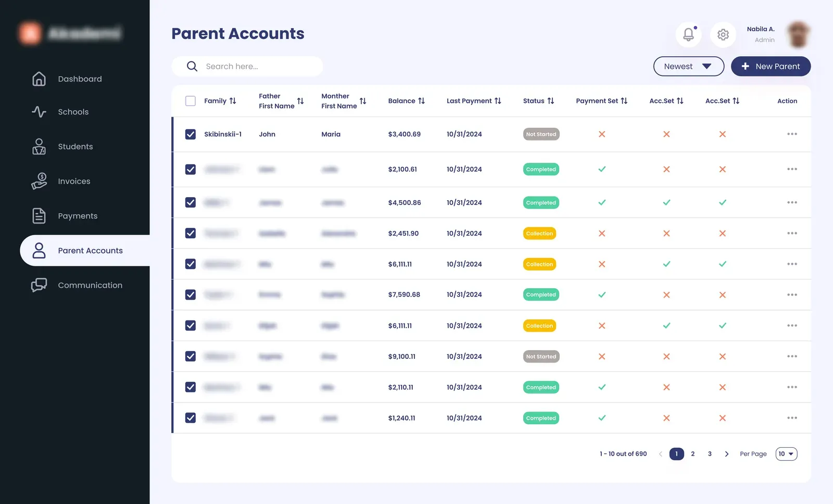Click Completed badge in $4,500.86 row
Image resolution: width=833 pixels, height=504 pixels.
coord(541,203)
